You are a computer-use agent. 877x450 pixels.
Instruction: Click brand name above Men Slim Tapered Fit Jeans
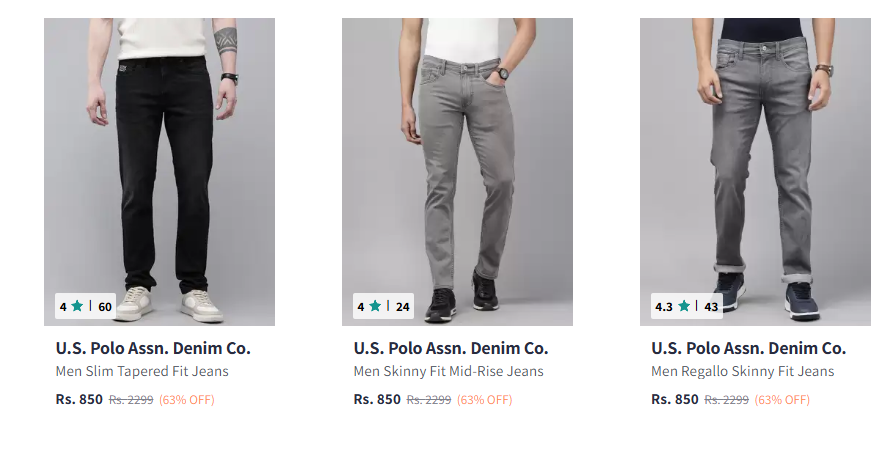153,349
